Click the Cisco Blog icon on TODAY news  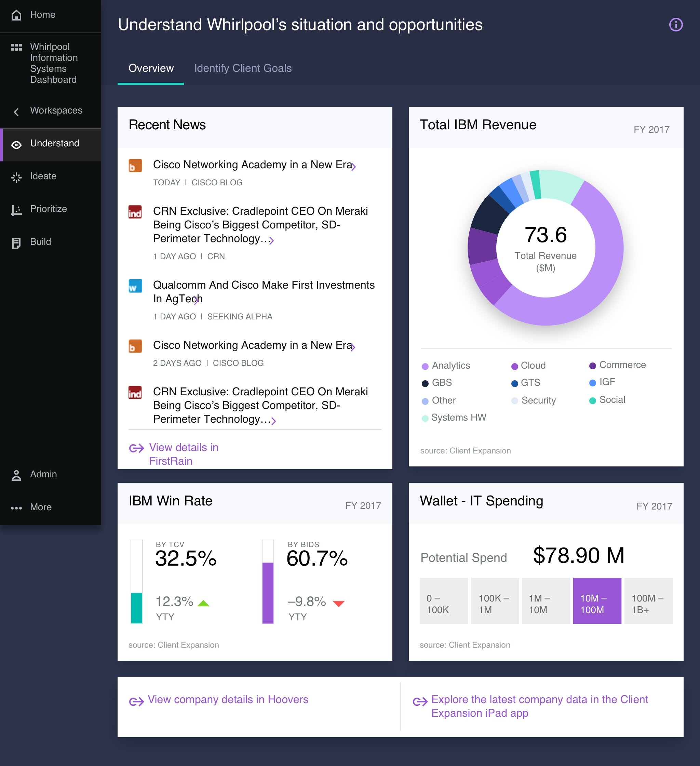click(135, 166)
